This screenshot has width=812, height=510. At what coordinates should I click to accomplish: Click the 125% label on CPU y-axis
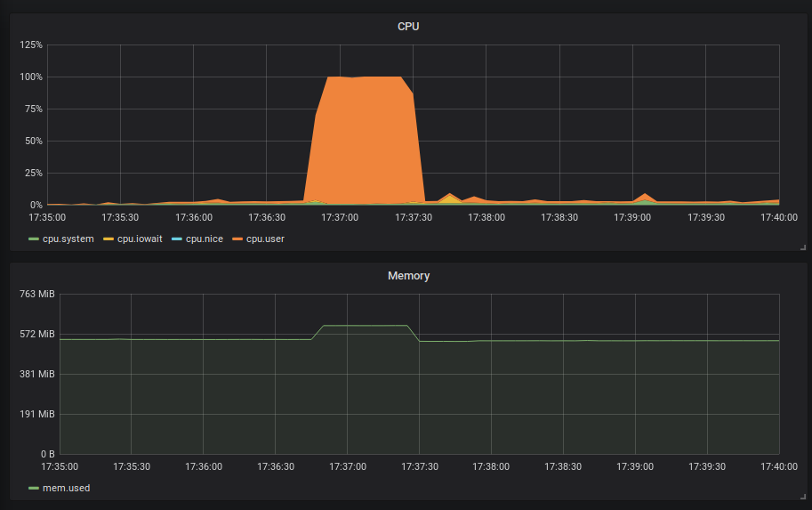pyautogui.click(x=31, y=45)
